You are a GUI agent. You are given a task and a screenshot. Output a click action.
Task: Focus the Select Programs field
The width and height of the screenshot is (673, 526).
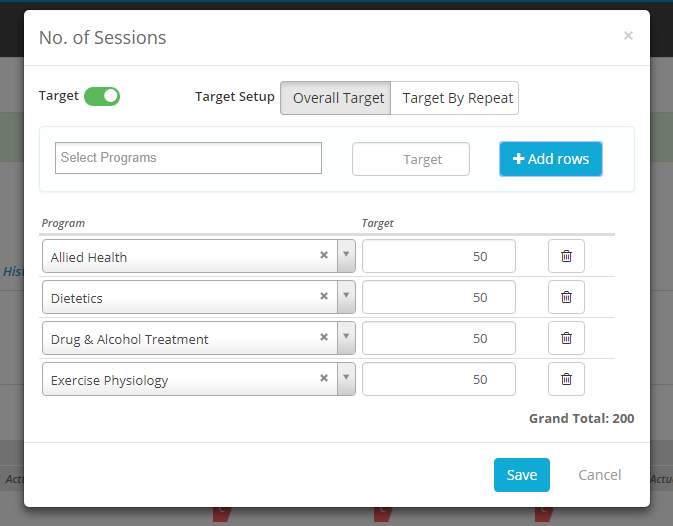coord(188,158)
